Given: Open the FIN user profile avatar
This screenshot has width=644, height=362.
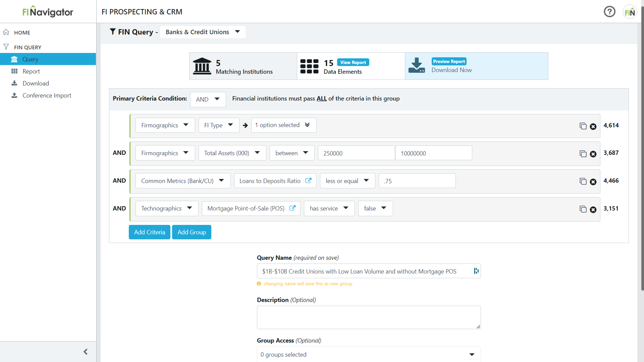Looking at the screenshot, I should 630,12.
